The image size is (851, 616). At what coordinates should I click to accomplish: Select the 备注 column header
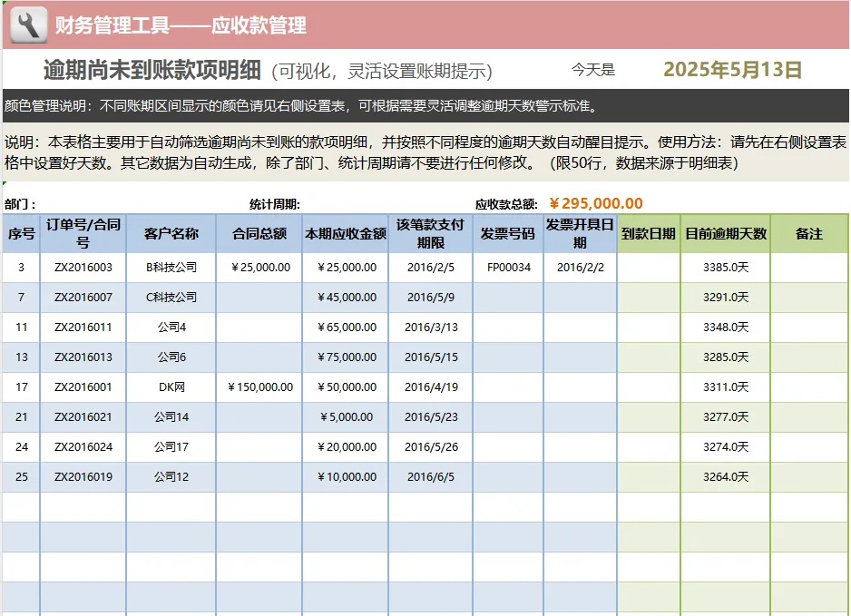[809, 234]
